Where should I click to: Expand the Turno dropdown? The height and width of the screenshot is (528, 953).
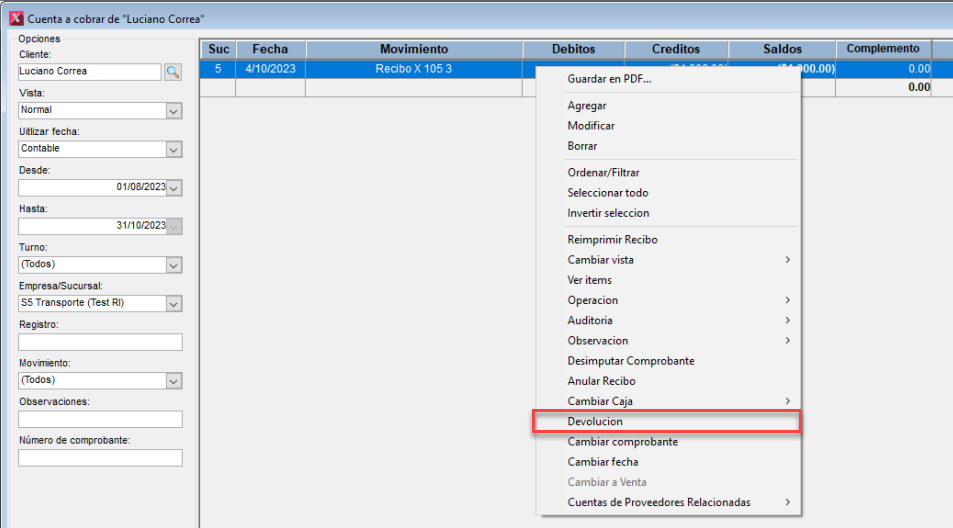[x=174, y=265]
